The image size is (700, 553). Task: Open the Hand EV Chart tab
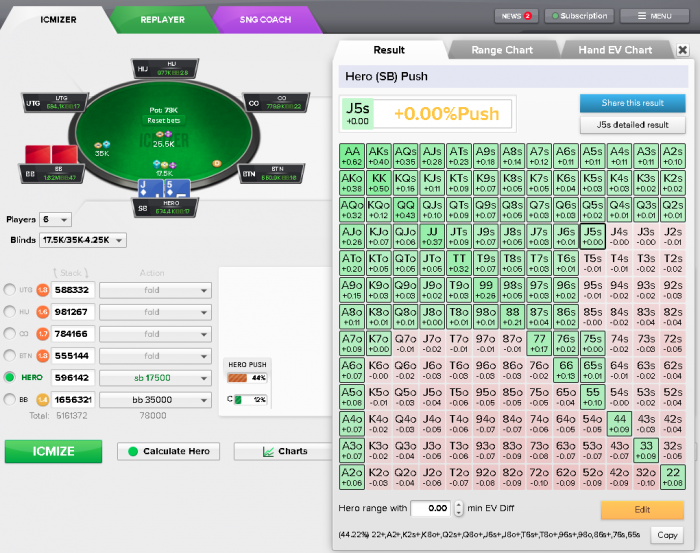[x=615, y=50]
